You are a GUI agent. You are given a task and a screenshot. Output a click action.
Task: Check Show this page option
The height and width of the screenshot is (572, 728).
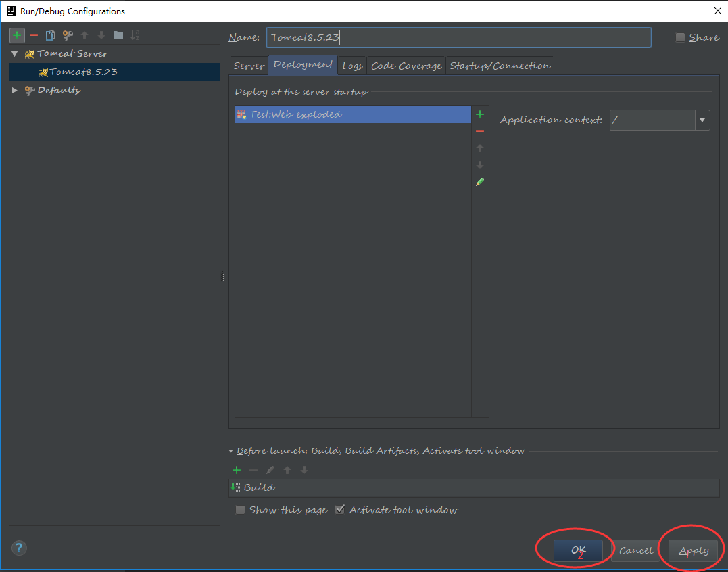click(x=240, y=510)
